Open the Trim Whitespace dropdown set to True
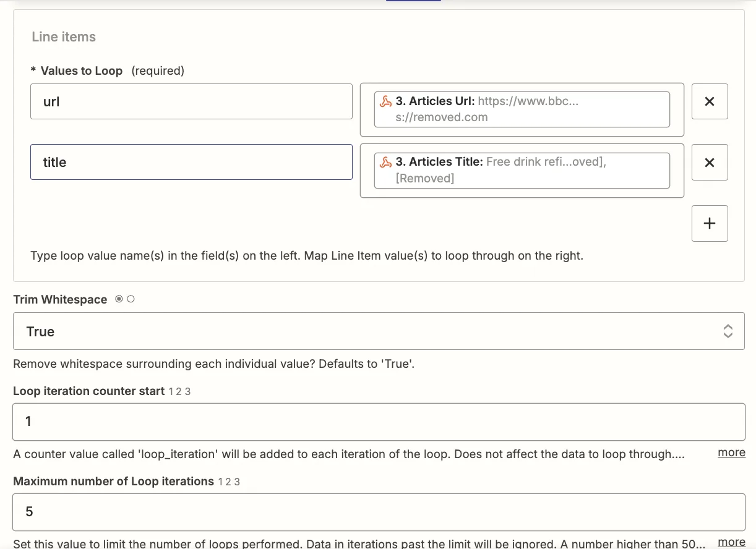 [x=379, y=331]
